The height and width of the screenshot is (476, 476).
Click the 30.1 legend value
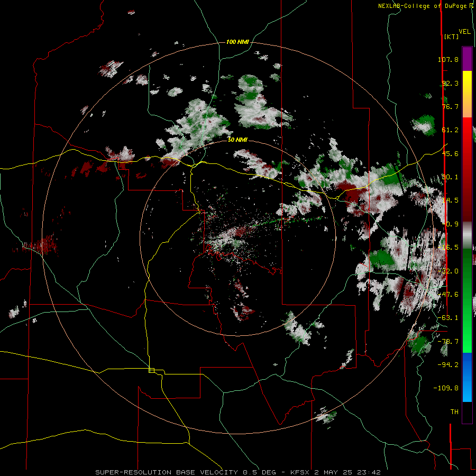(450, 177)
